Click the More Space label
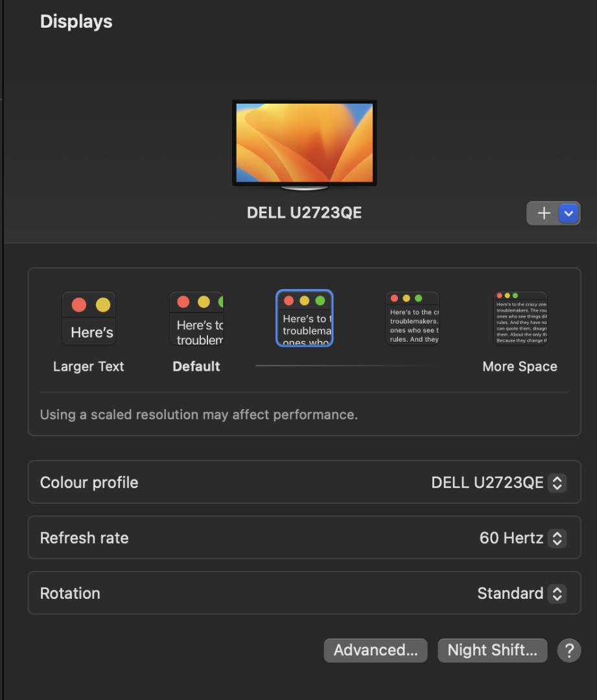Screen dimensions: 597x700 pyautogui.click(x=521, y=366)
